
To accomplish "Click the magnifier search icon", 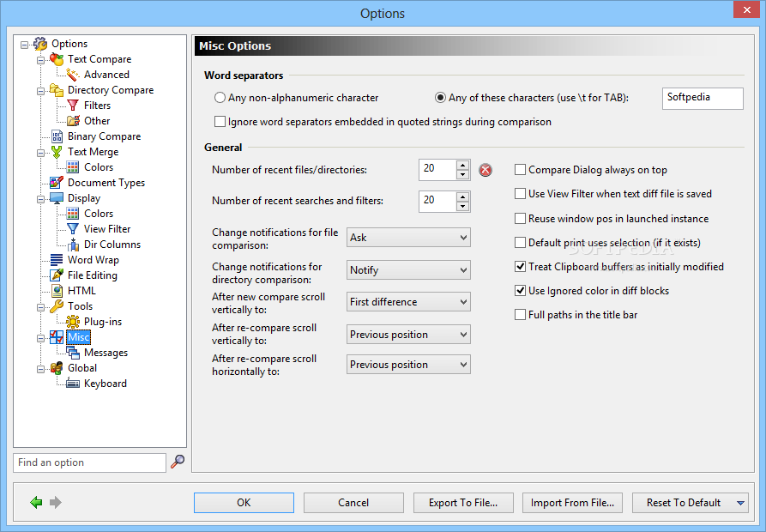I will click(x=178, y=462).
